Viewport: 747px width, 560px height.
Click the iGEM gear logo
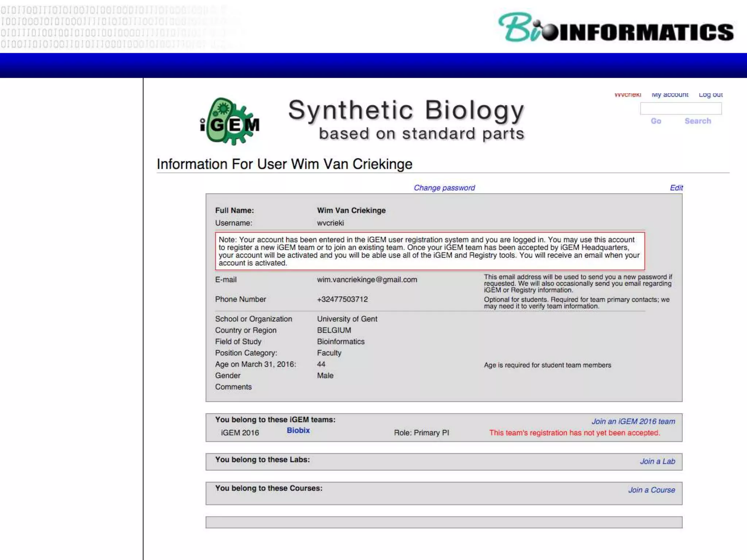click(230, 121)
